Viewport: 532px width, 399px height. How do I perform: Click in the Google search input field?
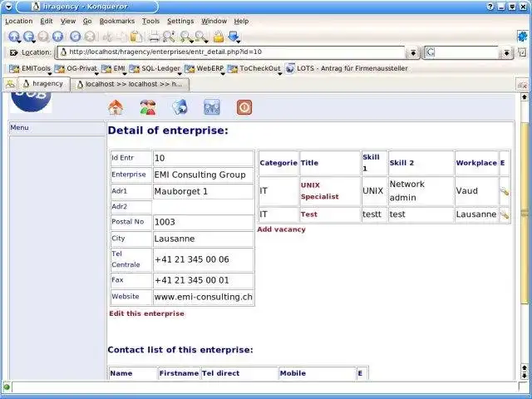coord(465,52)
